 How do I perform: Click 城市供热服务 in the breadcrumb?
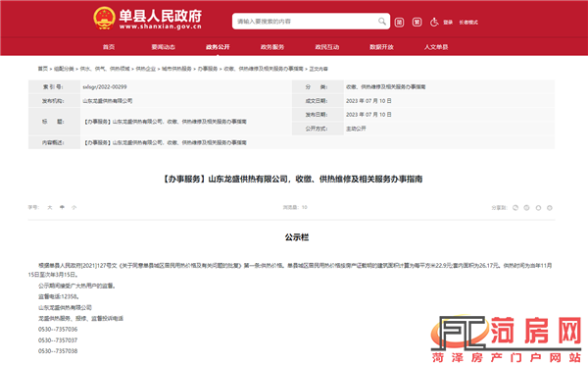[x=176, y=69]
